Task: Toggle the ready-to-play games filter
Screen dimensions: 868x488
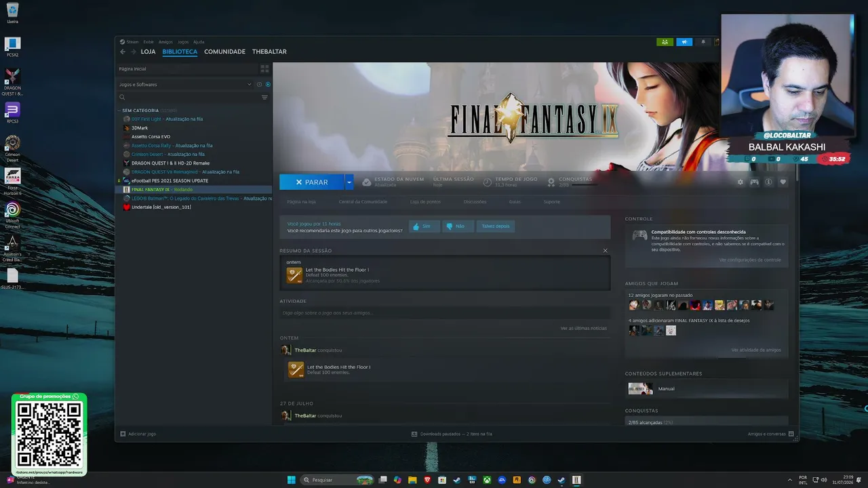Action: coord(268,85)
